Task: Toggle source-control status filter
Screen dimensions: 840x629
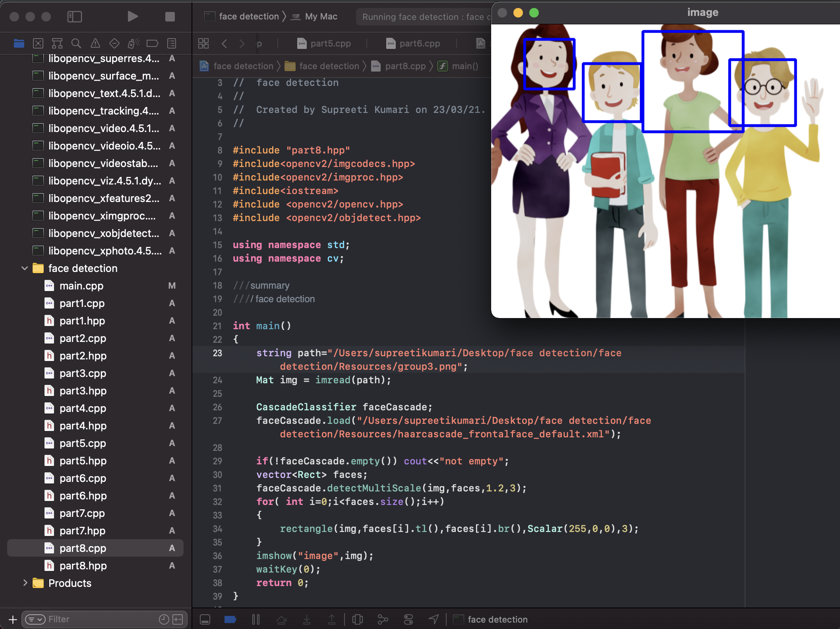Action: [x=178, y=619]
